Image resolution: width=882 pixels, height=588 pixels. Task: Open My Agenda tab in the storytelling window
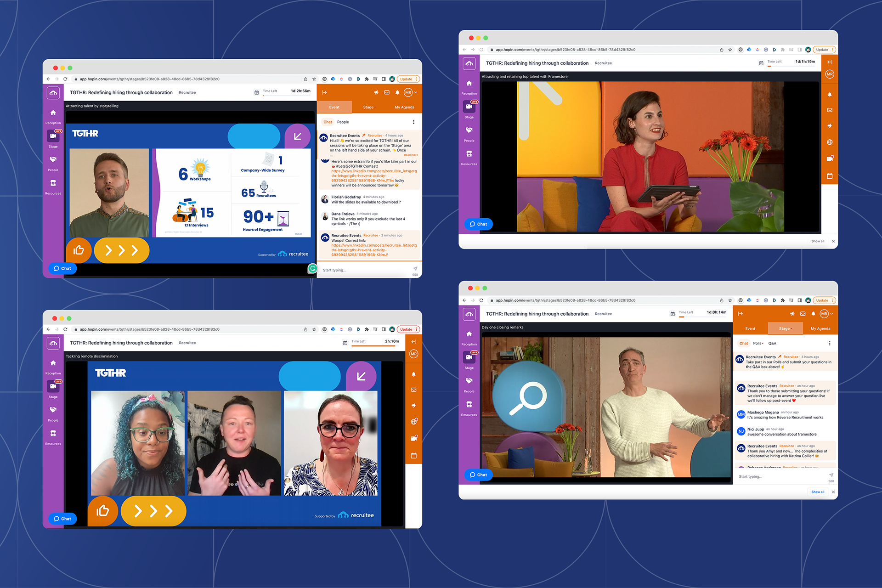click(x=404, y=107)
